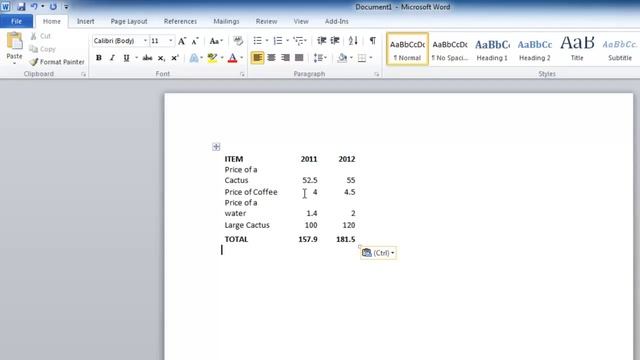This screenshot has height=360, width=640.
Task: Apply the Title style
Action: click(577, 49)
